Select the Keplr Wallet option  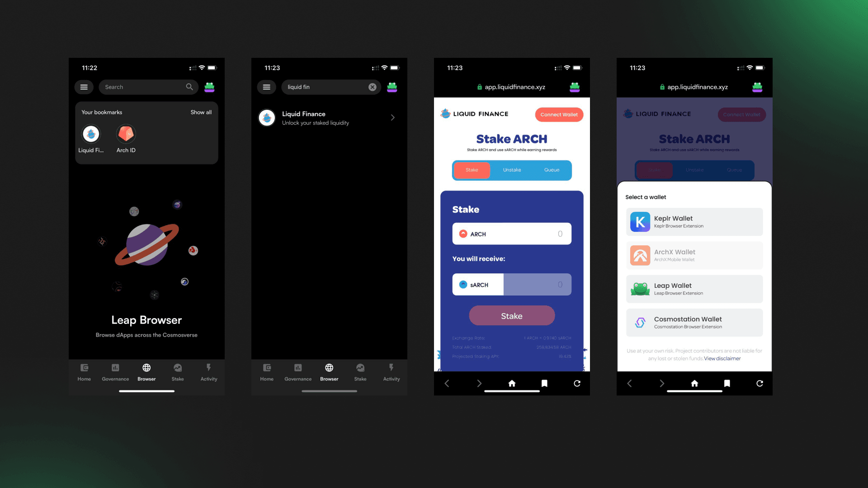(694, 221)
